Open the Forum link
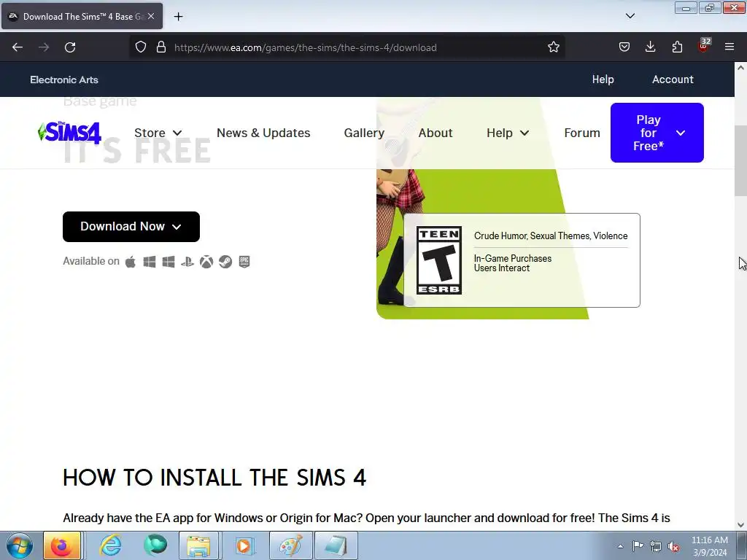747x560 pixels. (582, 133)
